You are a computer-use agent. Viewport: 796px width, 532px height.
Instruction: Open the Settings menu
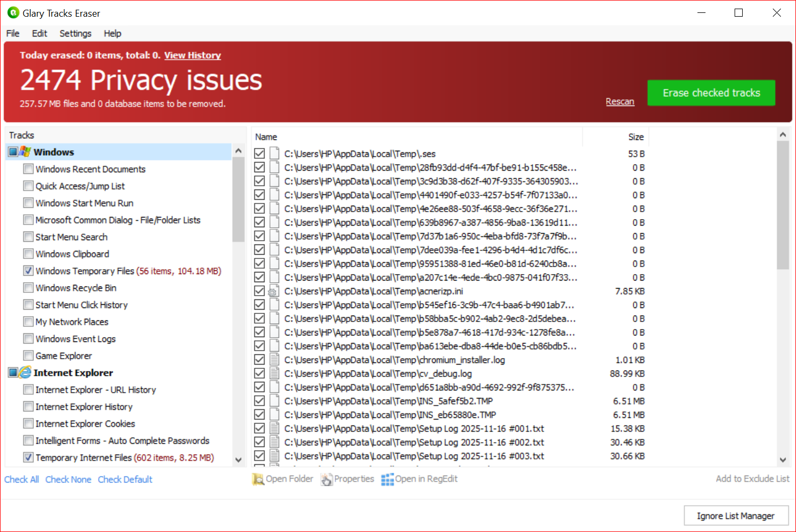click(x=75, y=33)
